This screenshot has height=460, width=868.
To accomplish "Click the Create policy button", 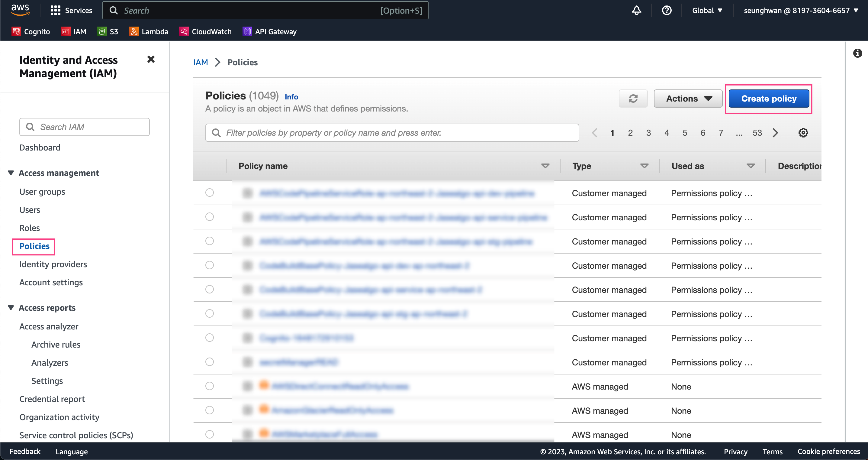I will tap(769, 99).
